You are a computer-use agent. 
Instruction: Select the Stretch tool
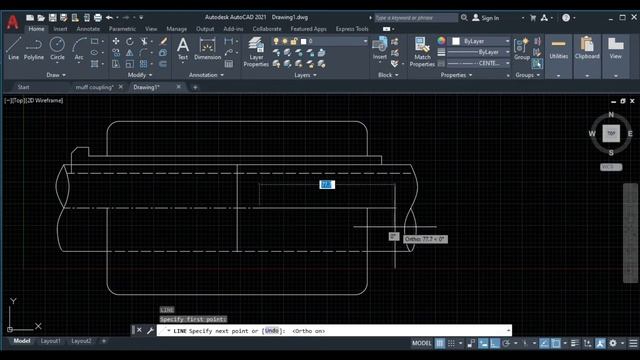click(x=116, y=64)
